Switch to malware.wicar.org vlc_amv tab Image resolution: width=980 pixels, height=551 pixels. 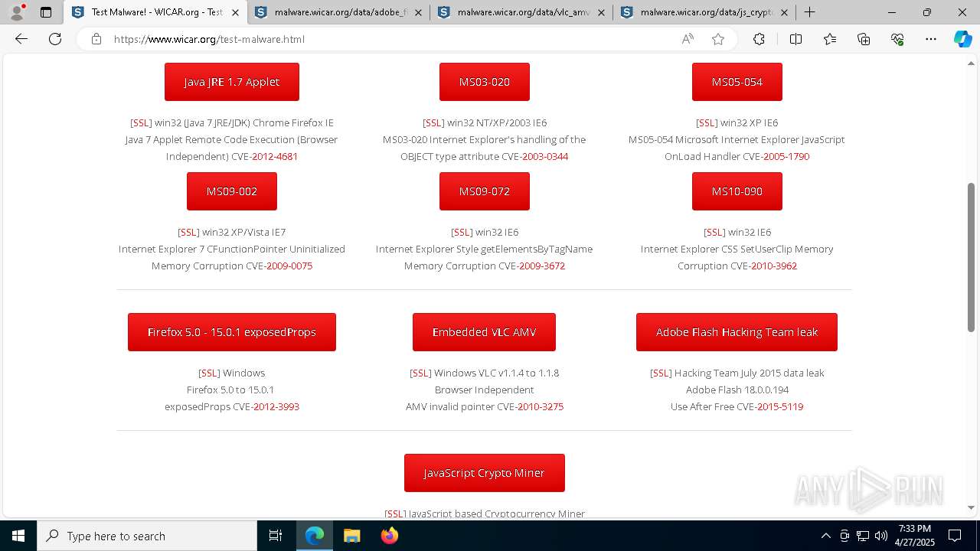[522, 12]
